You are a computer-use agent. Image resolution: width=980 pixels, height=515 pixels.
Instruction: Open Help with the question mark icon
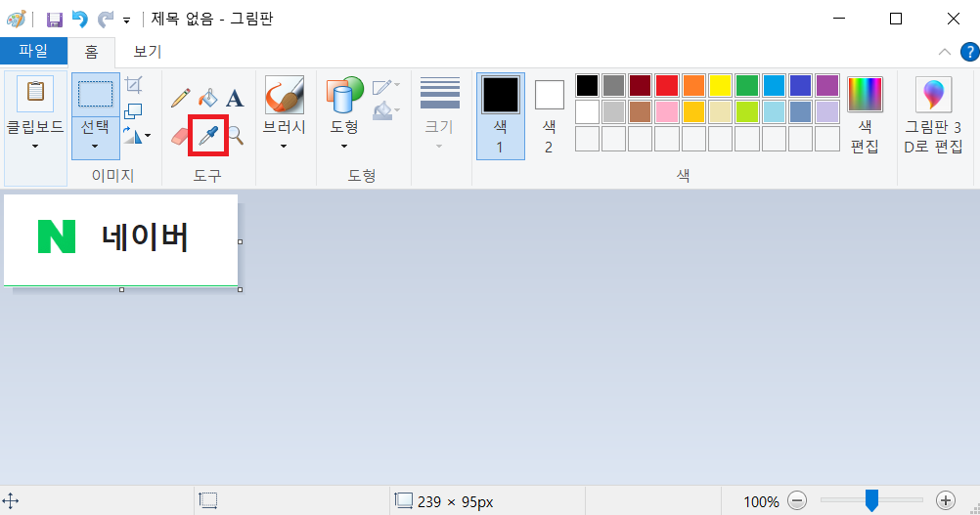(969, 52)
